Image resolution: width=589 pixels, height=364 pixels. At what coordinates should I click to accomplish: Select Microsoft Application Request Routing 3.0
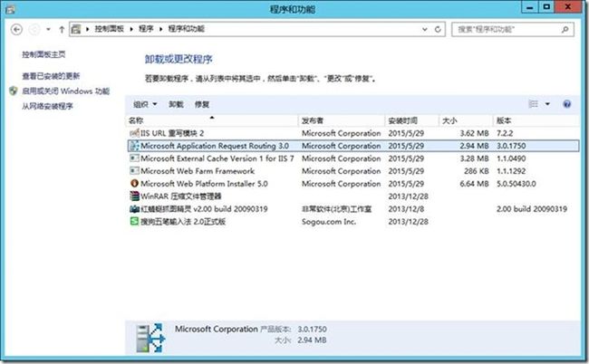[215, 146]
